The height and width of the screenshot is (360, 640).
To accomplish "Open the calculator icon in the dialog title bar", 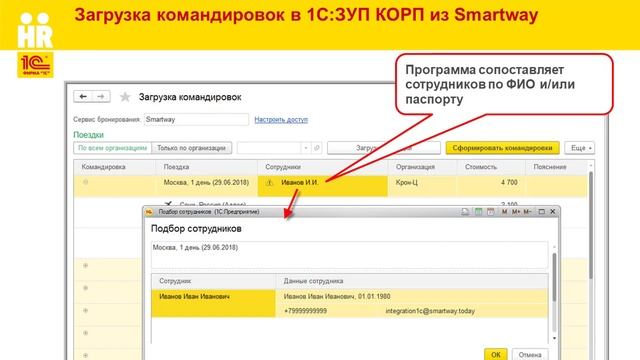I will [478, 211].
